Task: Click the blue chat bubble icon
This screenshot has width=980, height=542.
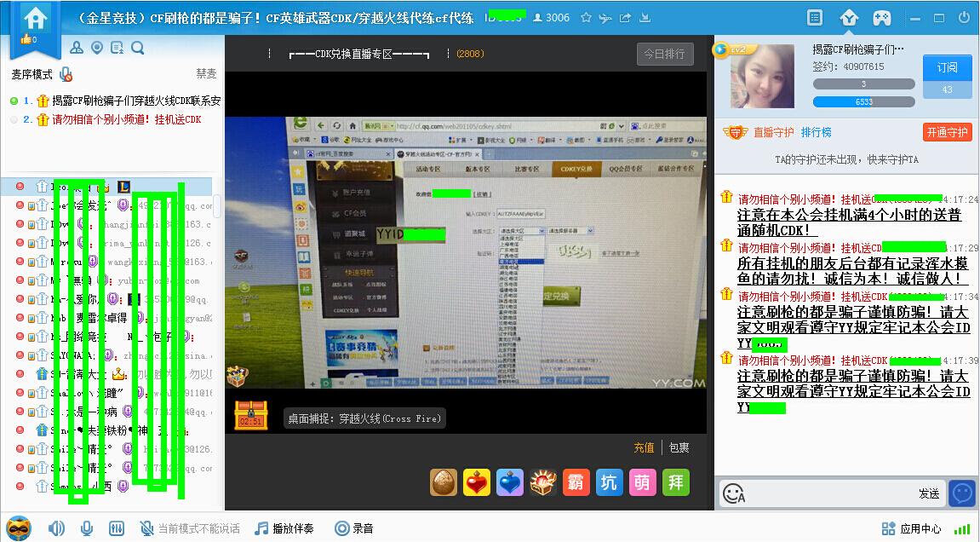Action: [962, 493]
